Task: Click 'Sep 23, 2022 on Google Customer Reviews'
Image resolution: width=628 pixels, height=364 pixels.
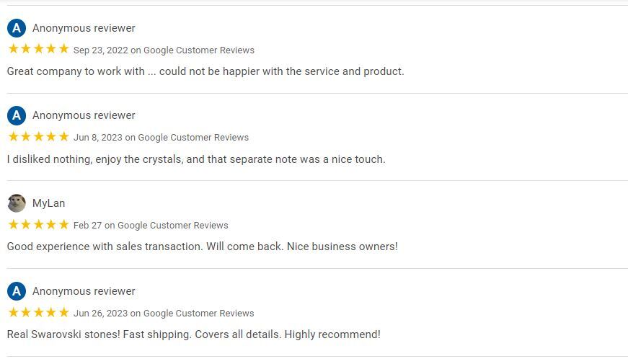Action: 164,50
